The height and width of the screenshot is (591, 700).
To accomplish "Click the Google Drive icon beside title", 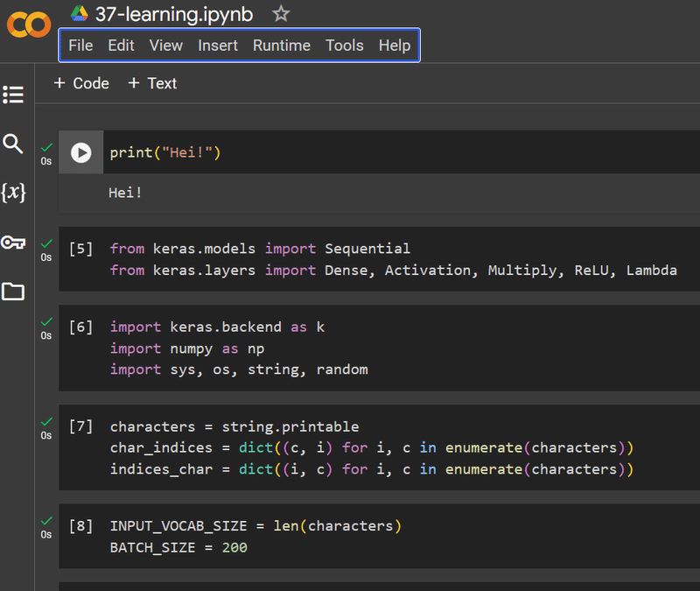I will 80,13.
